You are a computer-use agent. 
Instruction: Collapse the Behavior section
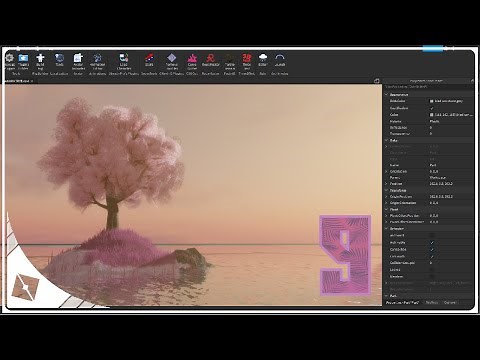386,229
